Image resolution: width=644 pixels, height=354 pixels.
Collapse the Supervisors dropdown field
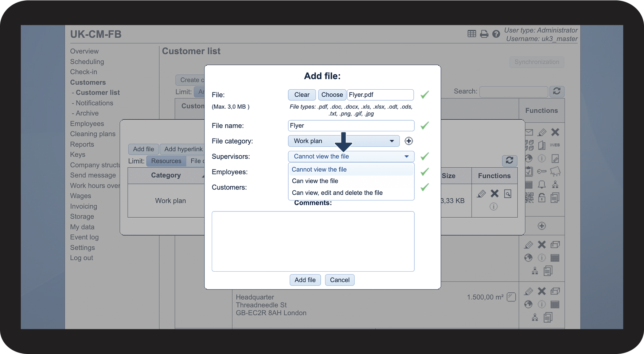(351, 156)
